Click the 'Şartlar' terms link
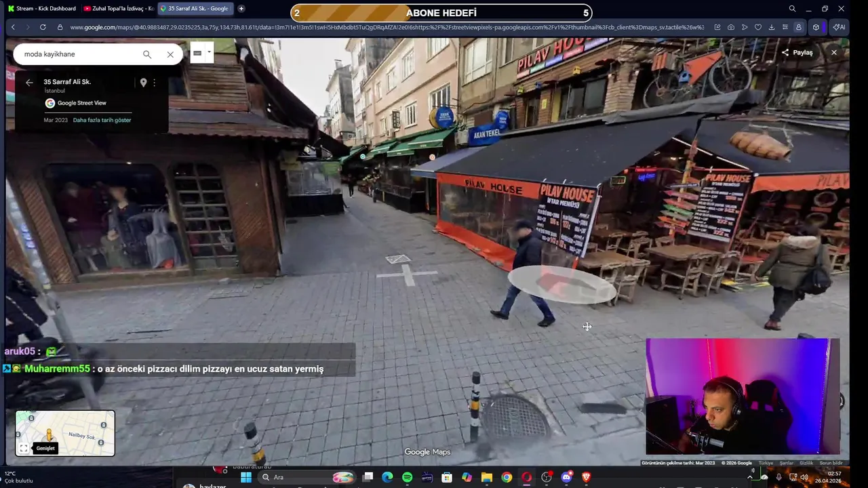 click(787, 463)
